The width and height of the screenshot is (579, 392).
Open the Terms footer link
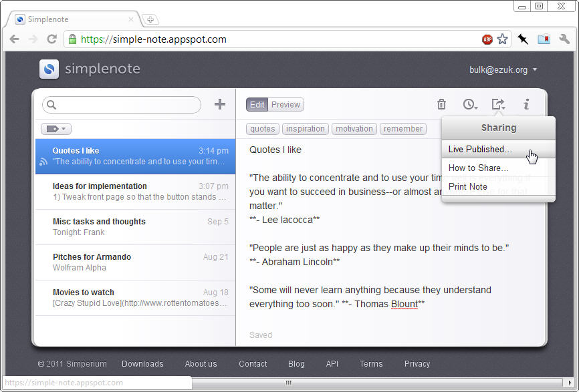[371, 363]
